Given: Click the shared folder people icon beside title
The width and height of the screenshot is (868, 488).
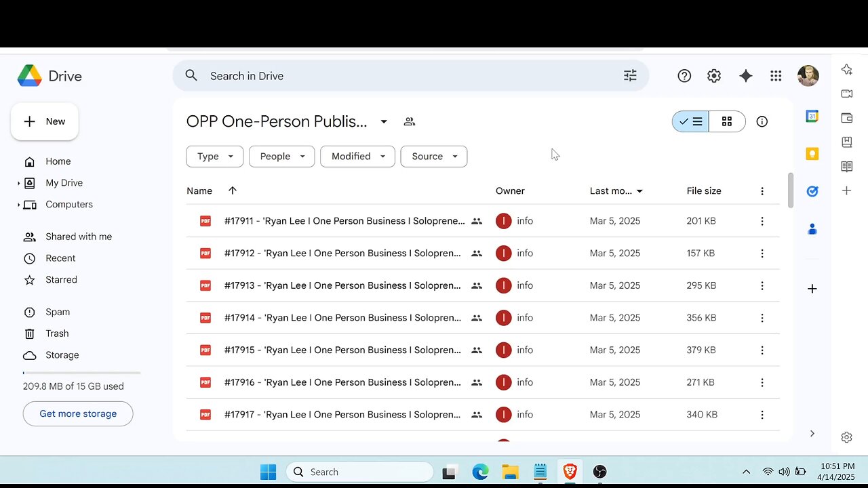Looking at the screenshot, I should coord(409,121).
